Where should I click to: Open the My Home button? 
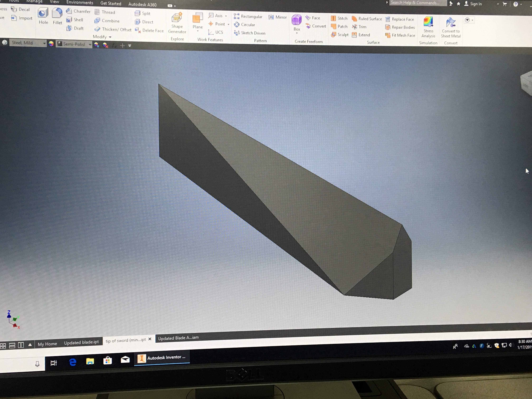click(47, 344)
